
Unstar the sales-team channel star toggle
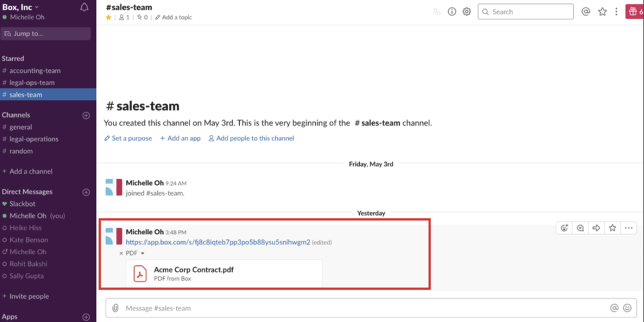(x=108, y=17)
